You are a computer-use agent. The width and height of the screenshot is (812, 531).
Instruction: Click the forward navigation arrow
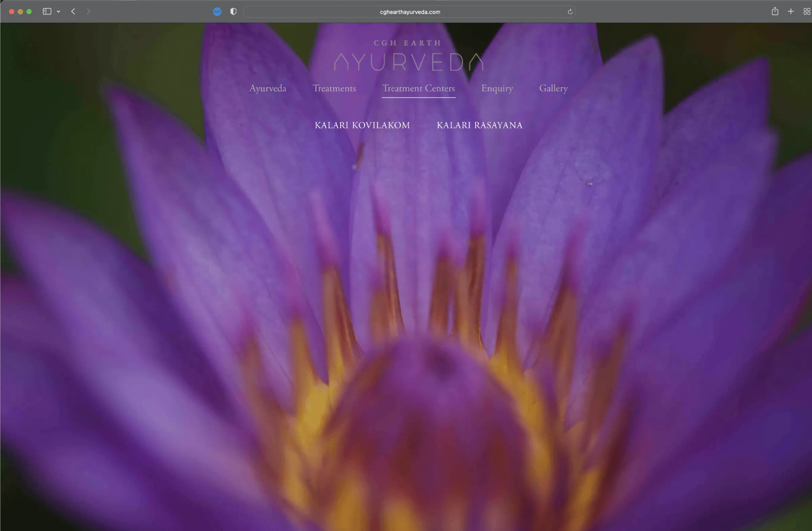pyautogui.click(x=88, y=12)
